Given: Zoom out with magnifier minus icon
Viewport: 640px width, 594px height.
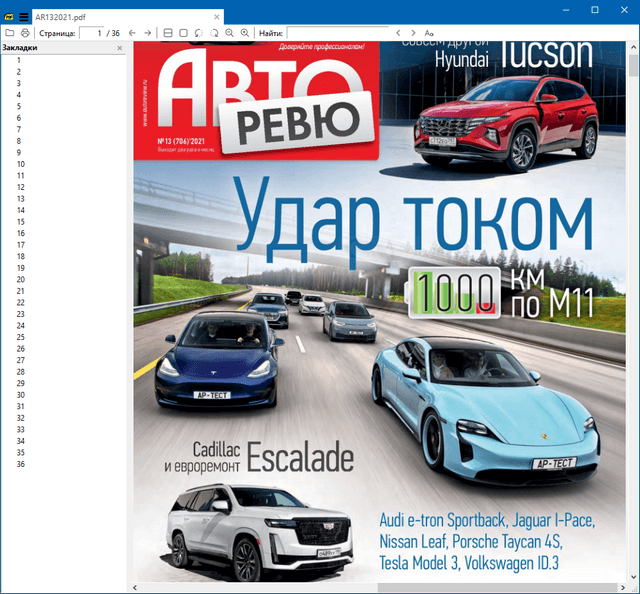Looking at the screenshot, I should tap(230, 33).
